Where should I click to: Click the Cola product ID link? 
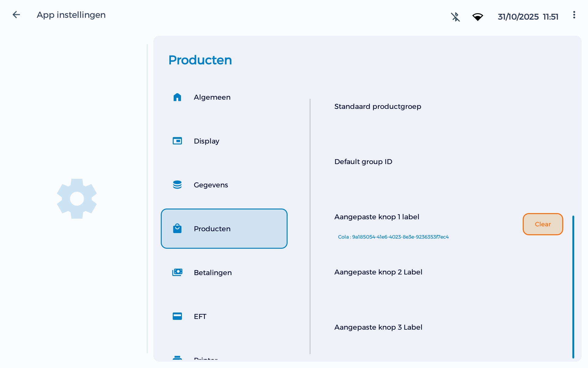[x=393, y=237]
